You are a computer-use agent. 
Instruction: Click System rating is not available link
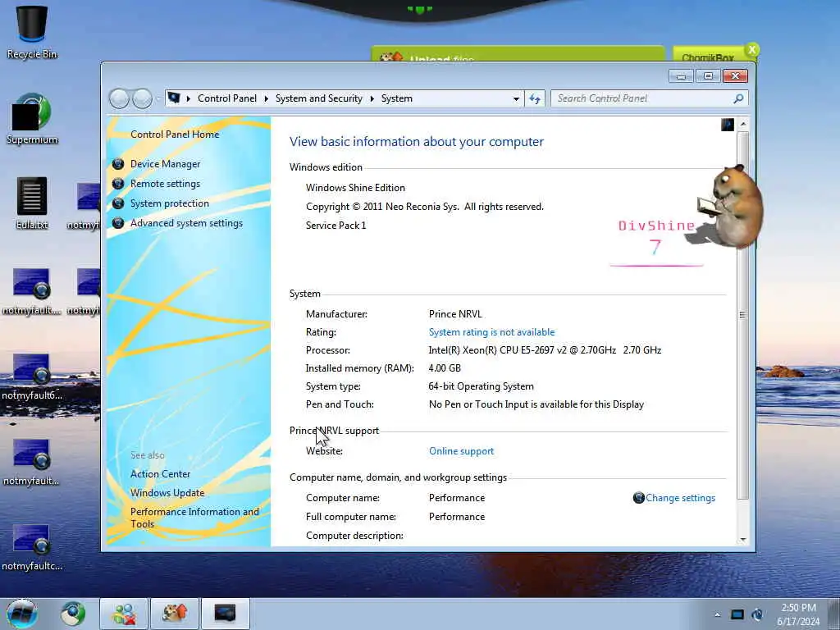(x=492, y=332)
